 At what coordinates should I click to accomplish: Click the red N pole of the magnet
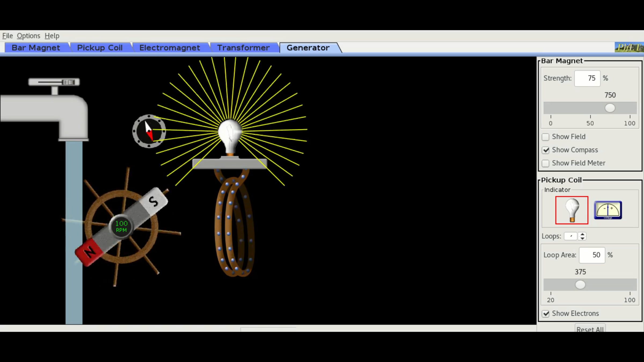click(x=88, y=252)
